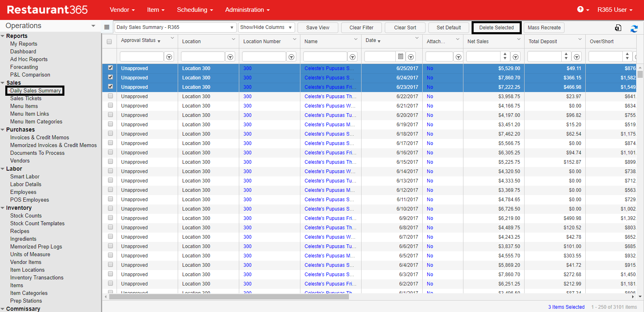Image resolution: width=644 pixels, height=312 pixels.
Task: Click the Restaurant365 logo
Action: click(47, 10)
